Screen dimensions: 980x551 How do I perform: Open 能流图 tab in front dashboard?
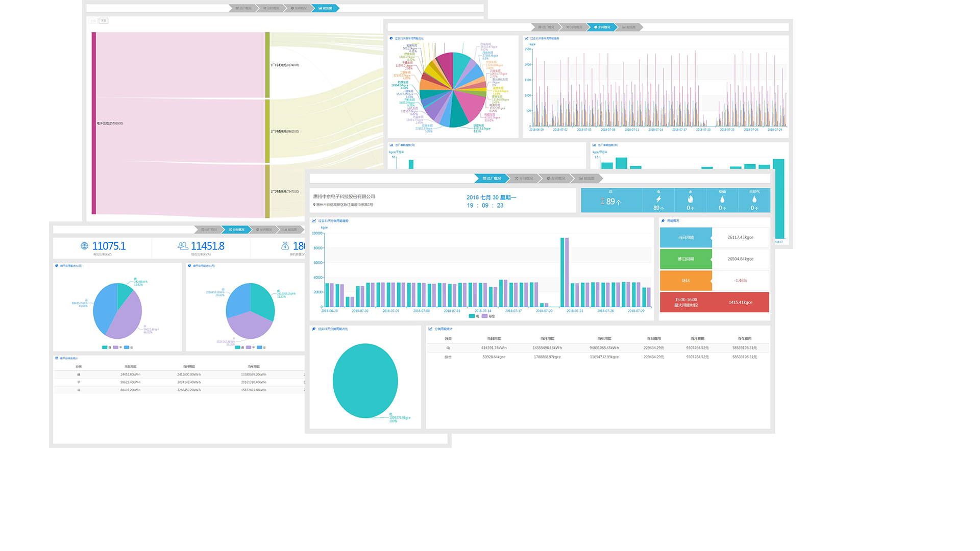coord(587,179)
